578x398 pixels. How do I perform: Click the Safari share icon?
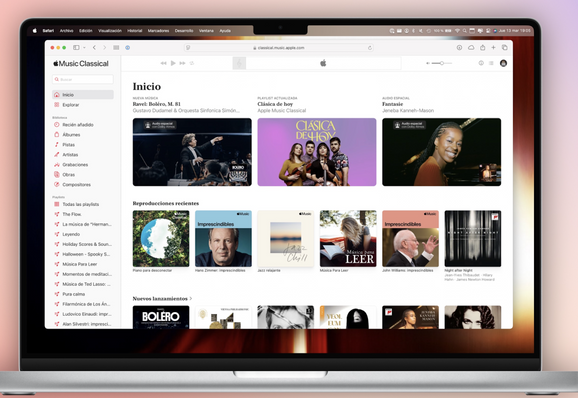(x=483, y=48)
